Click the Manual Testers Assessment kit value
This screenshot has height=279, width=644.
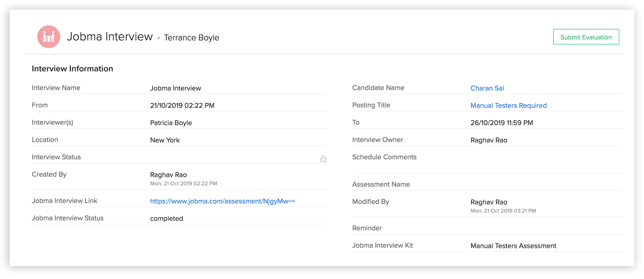pos(513,246)
